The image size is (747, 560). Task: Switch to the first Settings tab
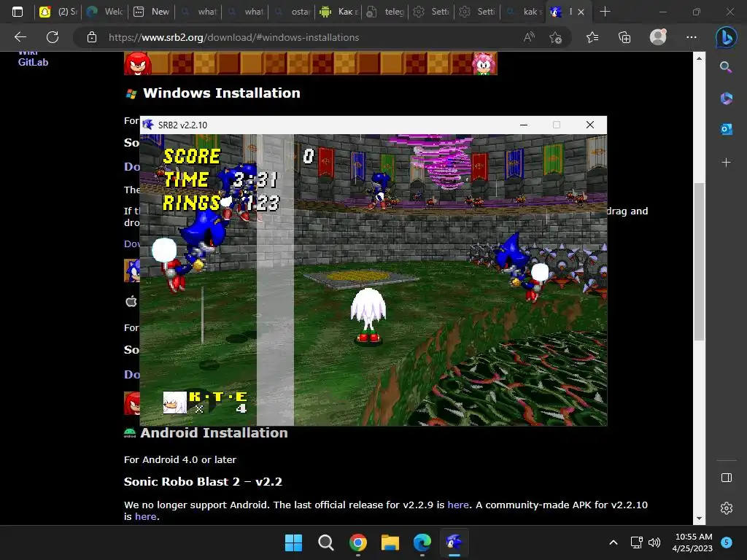click(x=432, y=12)
